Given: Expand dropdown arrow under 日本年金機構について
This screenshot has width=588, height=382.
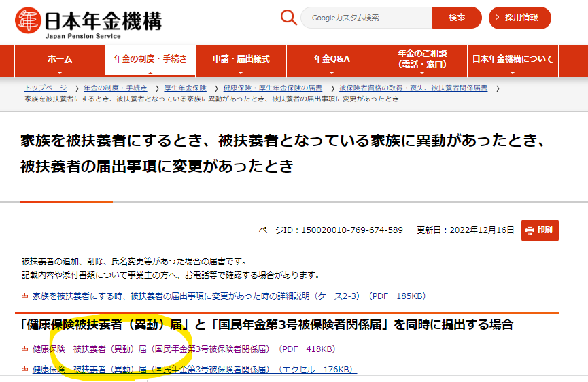Looking at the screenshot, I should [x=513, y=73].
